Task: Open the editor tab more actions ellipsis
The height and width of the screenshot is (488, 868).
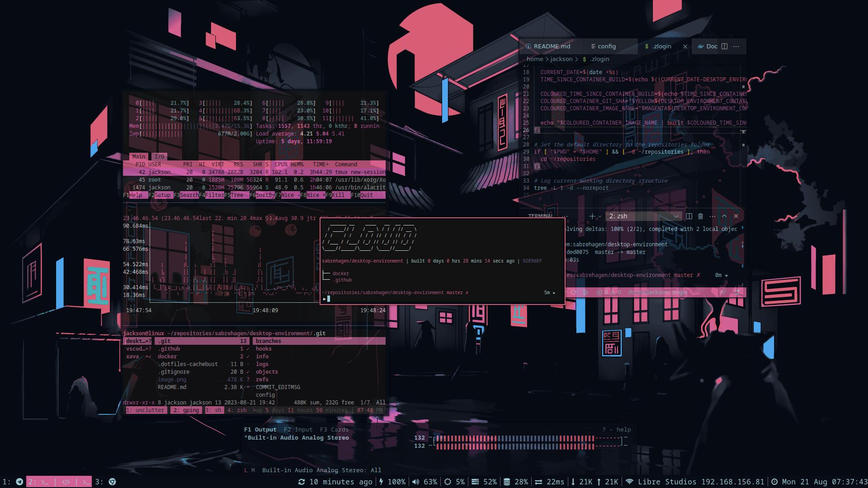Action: [736, 47]
